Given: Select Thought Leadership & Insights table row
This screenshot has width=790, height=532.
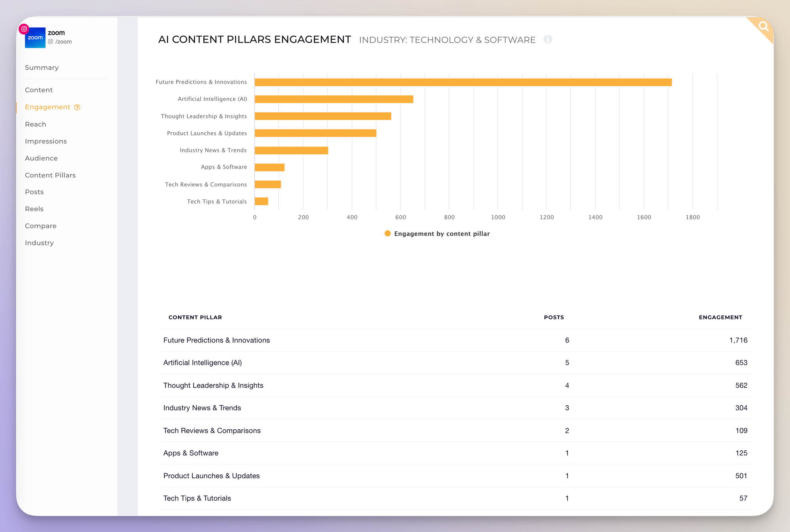Looking at the screenshot, I should (455, 385).
